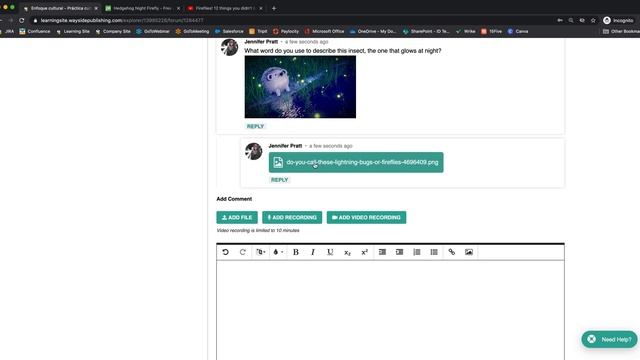Click REPLY under the hedgehog image post
The image size is (640, 360).
(x=256, y=127)
